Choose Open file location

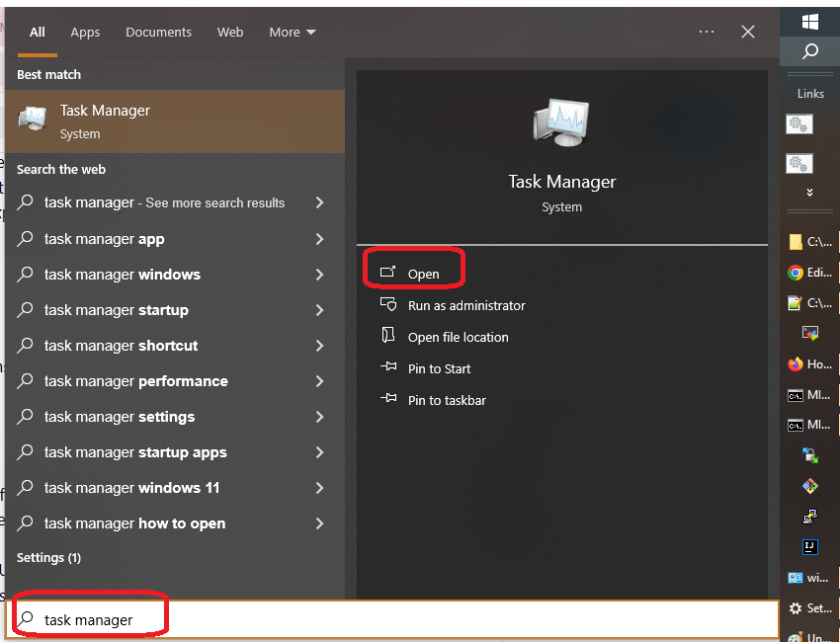click(444, 338)
